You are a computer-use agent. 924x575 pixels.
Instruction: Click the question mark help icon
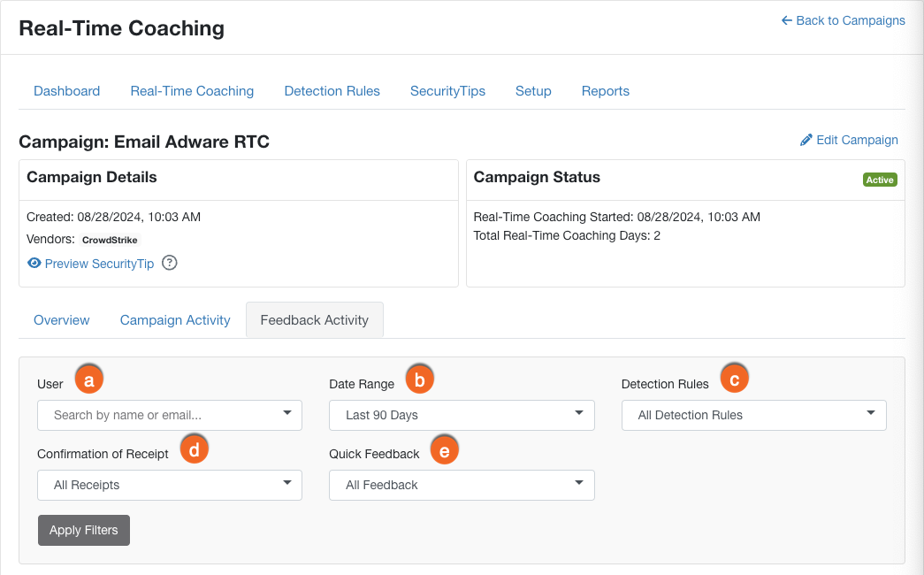pyautogui.click(x=168, y=263)
